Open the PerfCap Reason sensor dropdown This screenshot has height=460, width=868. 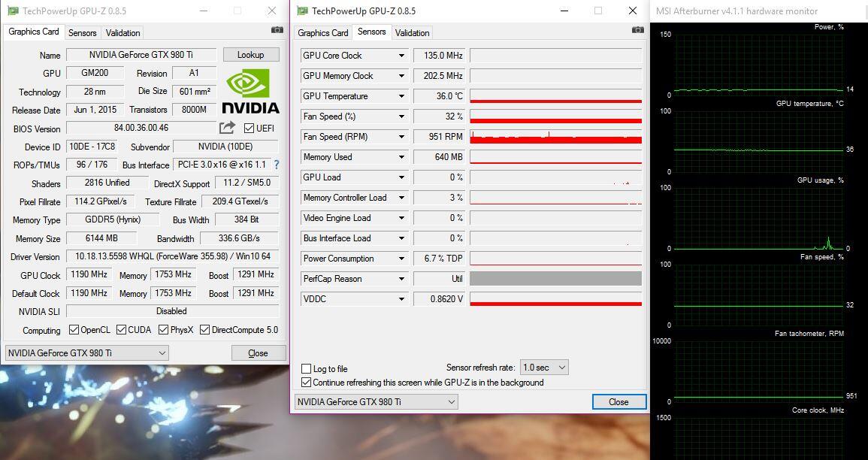(402, 279)
